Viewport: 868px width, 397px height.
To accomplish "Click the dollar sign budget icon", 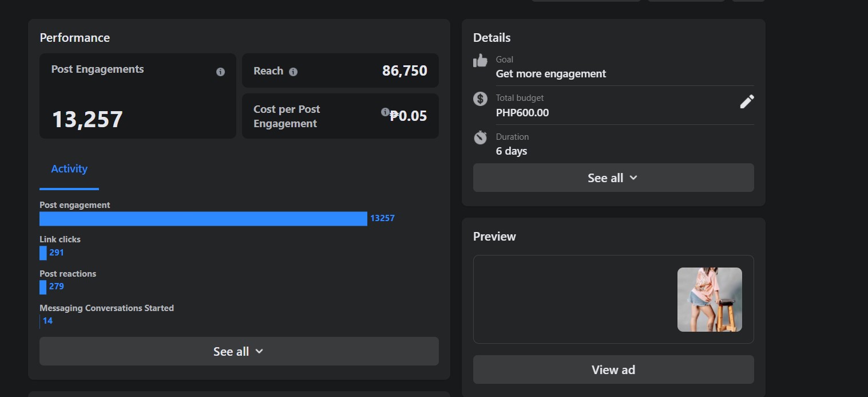I will pyautogui.click(x=481, y=99).
